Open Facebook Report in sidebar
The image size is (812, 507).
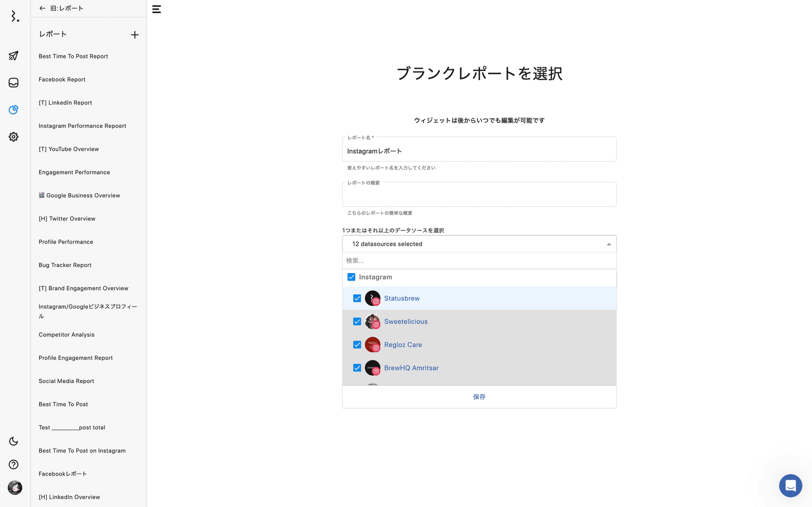[62, 80]
